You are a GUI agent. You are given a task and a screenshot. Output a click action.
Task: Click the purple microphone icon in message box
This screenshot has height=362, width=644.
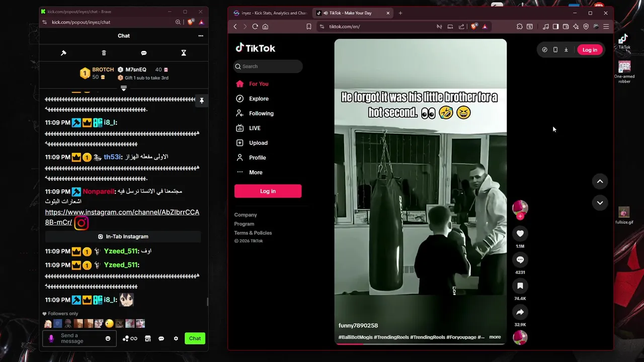pyautogui.click(x=51, y=338)
